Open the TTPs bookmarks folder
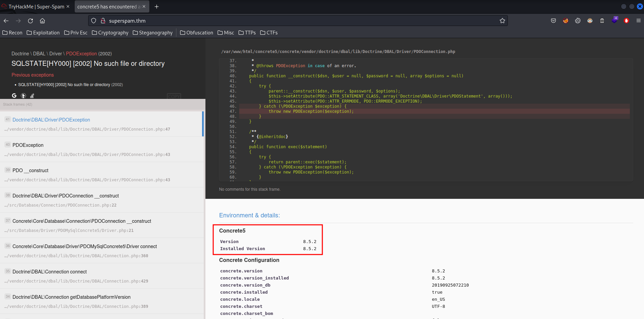Screen dimensions: 644x319 pyautogui.click(x=247, y=33)
